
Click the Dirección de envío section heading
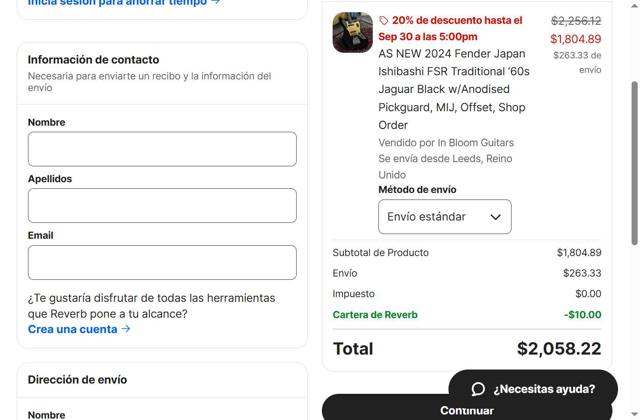(77, 380)
